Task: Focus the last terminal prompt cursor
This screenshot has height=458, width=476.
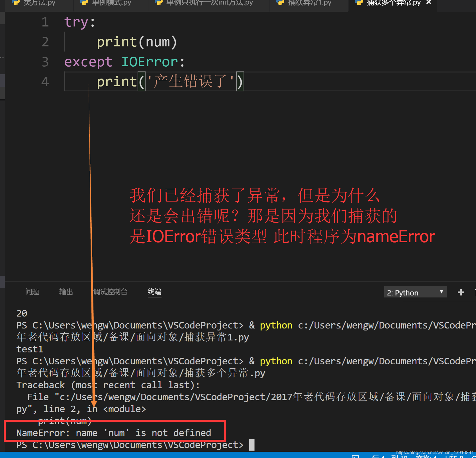Action: pos(252,445)
